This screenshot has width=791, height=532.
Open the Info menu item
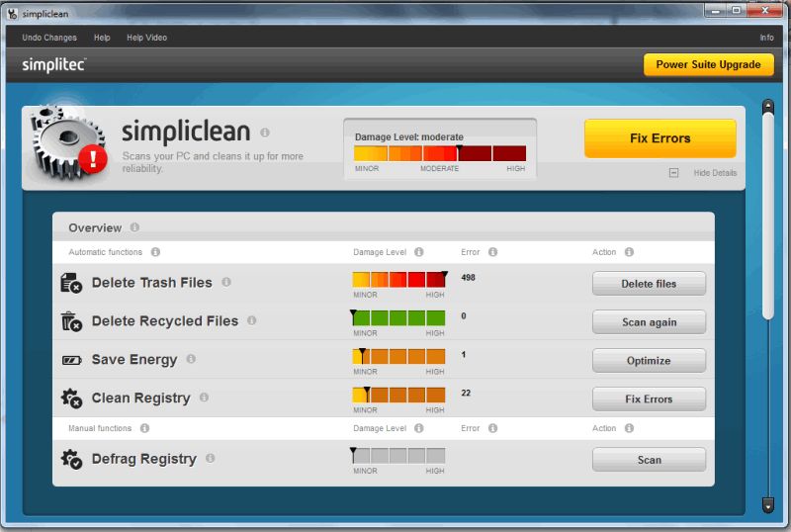[767, 38]
